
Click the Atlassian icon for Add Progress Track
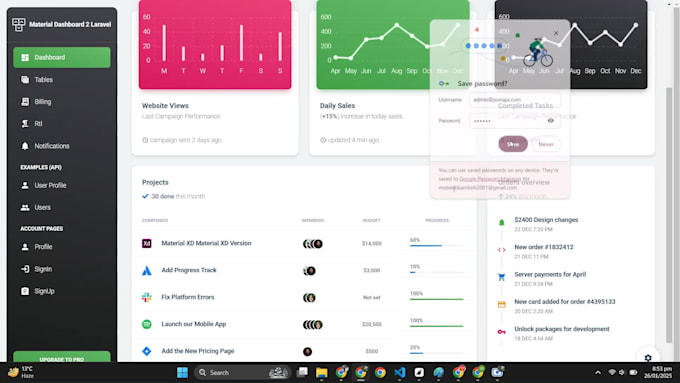click(x=147, y=271)
